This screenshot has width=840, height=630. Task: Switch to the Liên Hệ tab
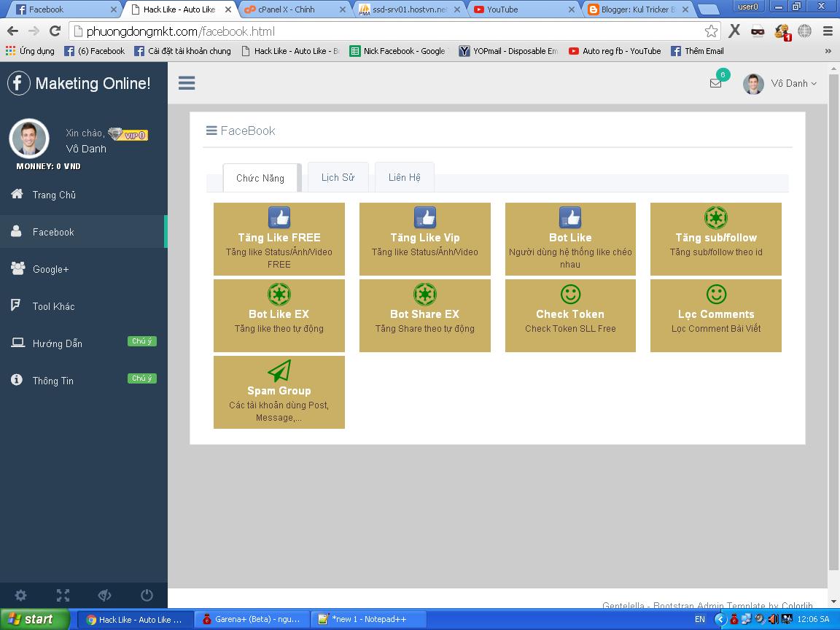(x=405, y=177)
